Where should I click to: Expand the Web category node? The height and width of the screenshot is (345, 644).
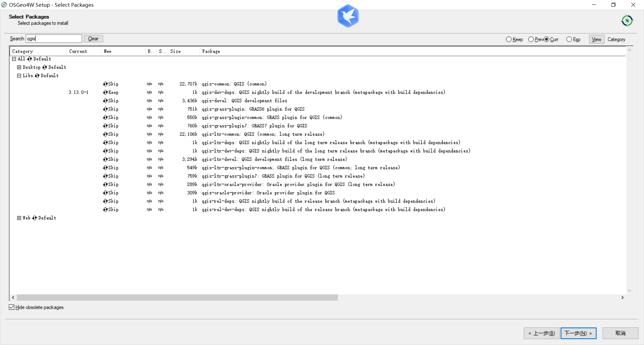19,218
